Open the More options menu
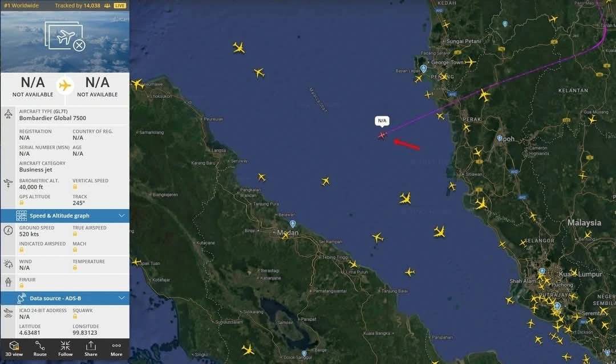616x364 pixels. [116, 349]
